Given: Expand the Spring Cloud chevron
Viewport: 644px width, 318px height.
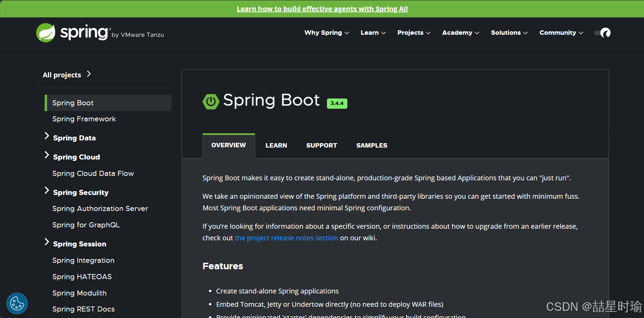Looking at the screenshot, I should 47,155.
